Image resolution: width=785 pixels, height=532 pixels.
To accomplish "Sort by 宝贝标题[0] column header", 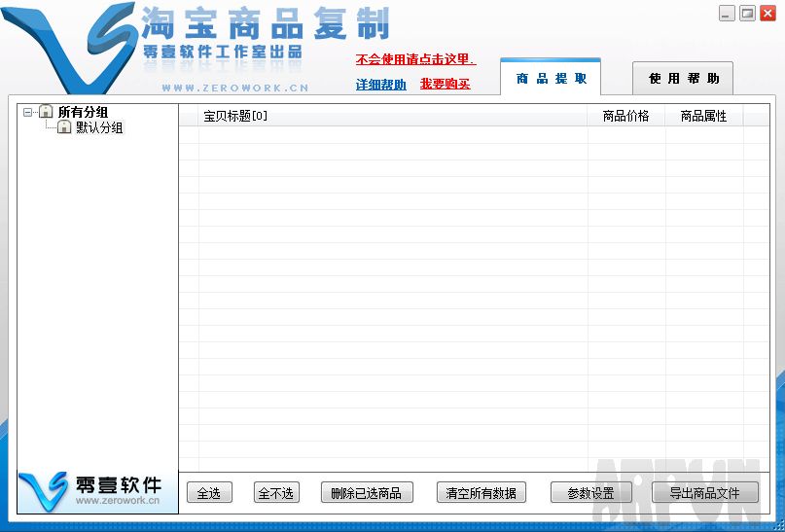I will [393, 116].
